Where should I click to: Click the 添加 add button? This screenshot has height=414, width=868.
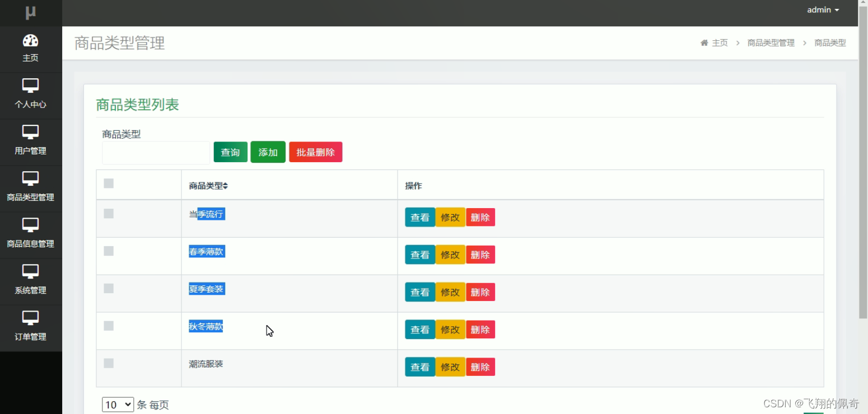pyautogui.click(x=268, y=152)
